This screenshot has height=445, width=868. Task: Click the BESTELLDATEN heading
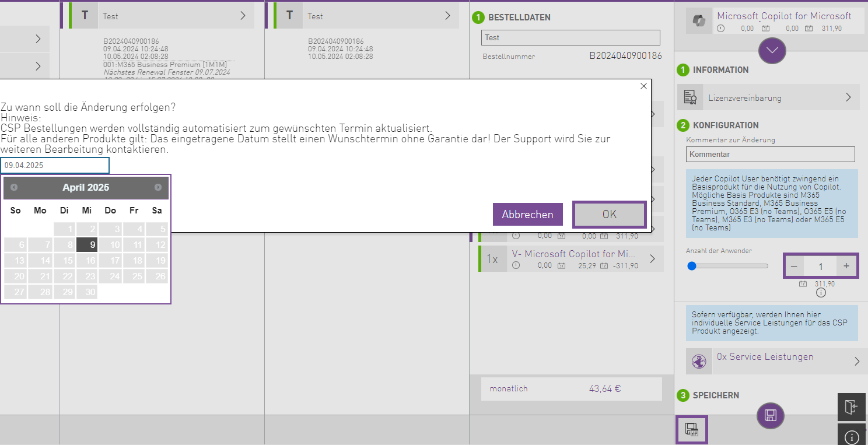click(519, 17)
